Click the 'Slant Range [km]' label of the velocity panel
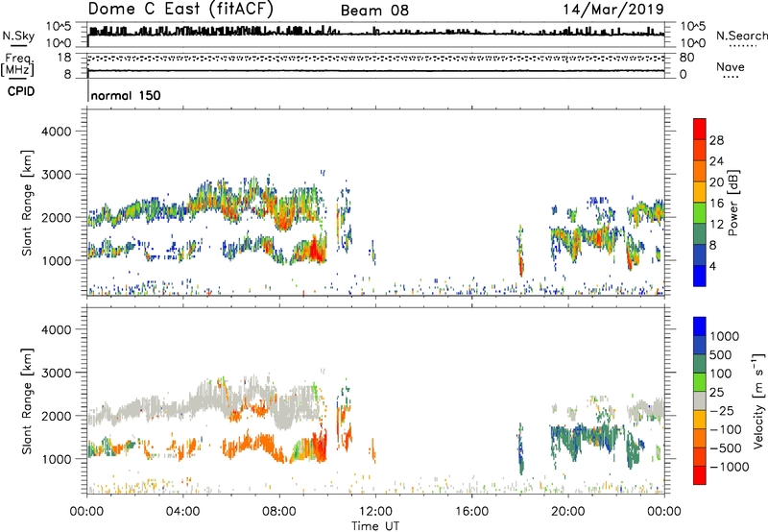Viewport: 768px width, 532px height. [27, 401]
